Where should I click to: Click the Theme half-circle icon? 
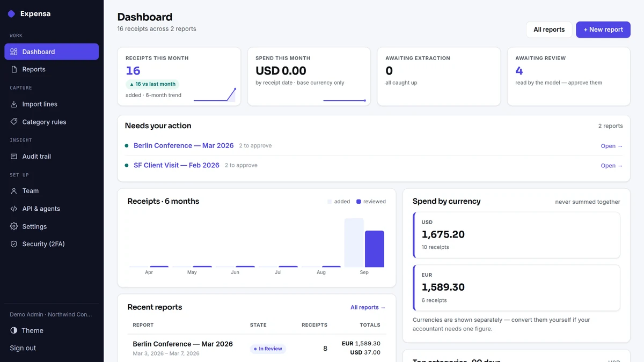click(x=14, y=330)
